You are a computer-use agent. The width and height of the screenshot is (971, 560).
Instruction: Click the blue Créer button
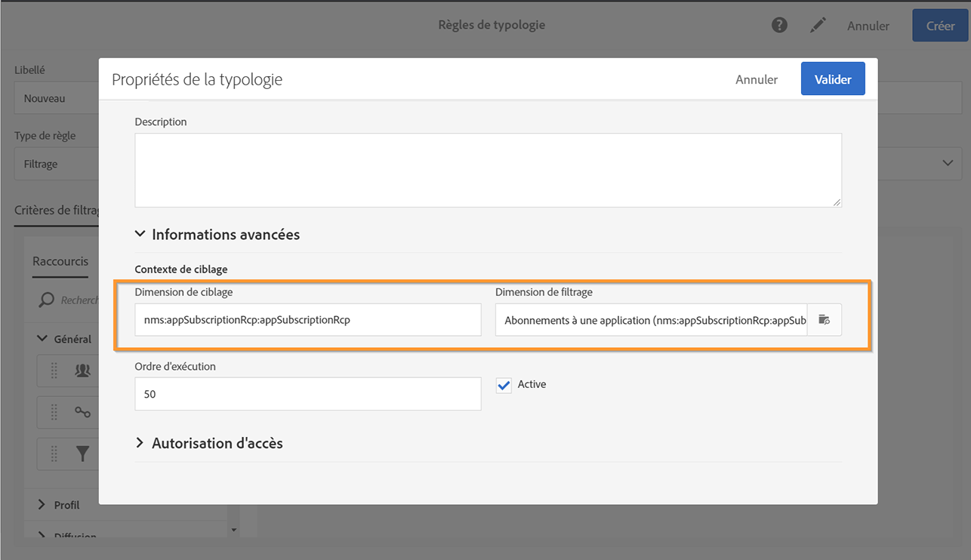[940, 26]
